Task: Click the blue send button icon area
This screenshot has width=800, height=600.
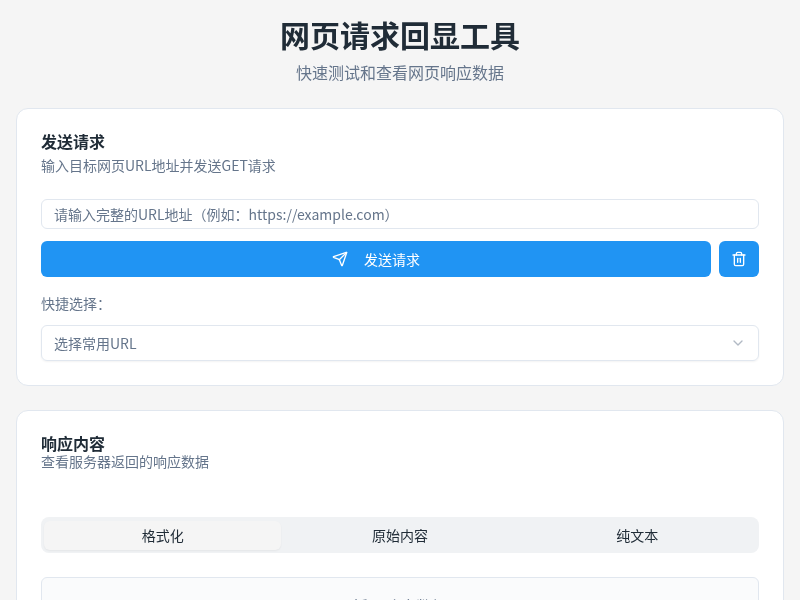Action: pos(340,258)
